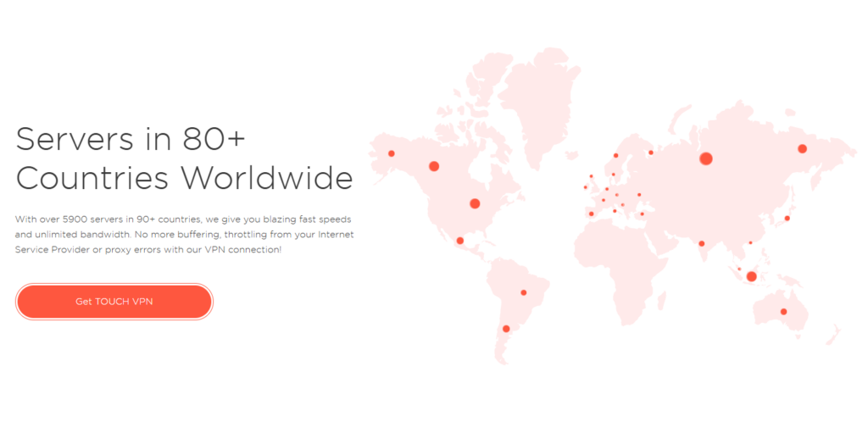Select the Argentina server dot
The height and width of the screenshot is (433, 868).
[506, 329]
